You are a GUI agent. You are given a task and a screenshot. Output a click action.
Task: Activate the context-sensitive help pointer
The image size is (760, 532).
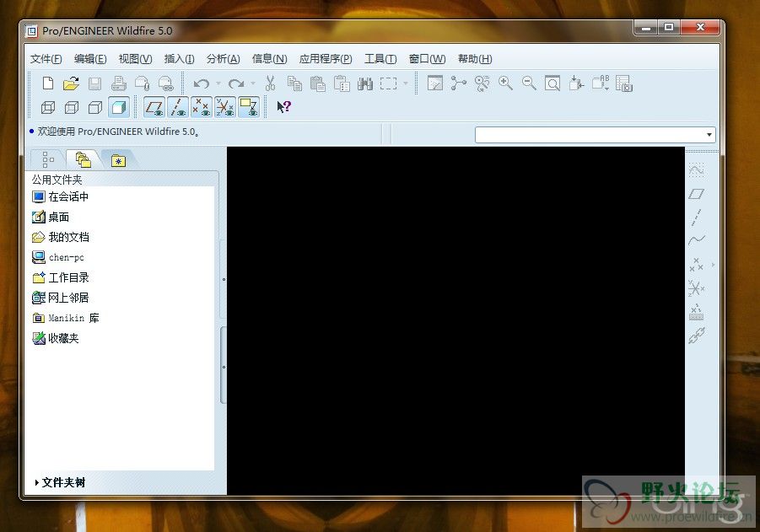pos(283,106)
